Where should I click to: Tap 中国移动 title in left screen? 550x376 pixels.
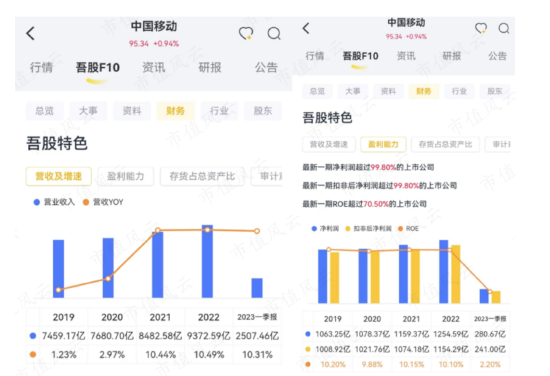(154, 26)
